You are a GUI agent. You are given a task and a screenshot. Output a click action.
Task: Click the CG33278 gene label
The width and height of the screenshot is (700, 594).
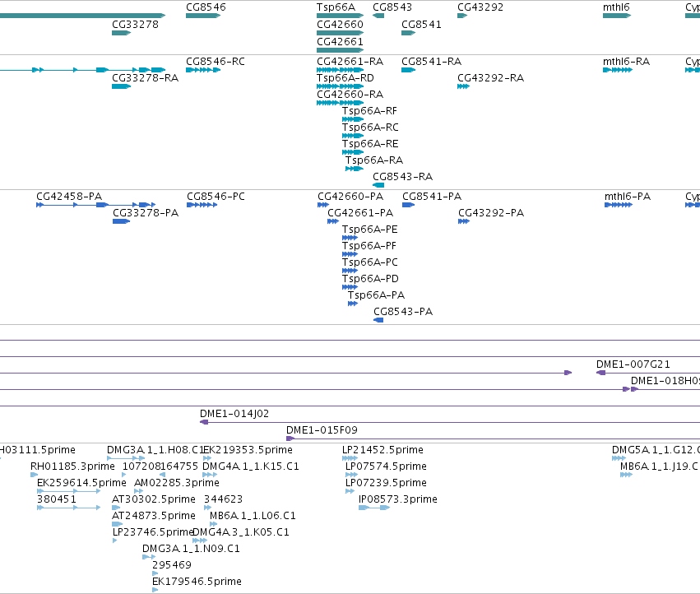click(x=135, y=24)
